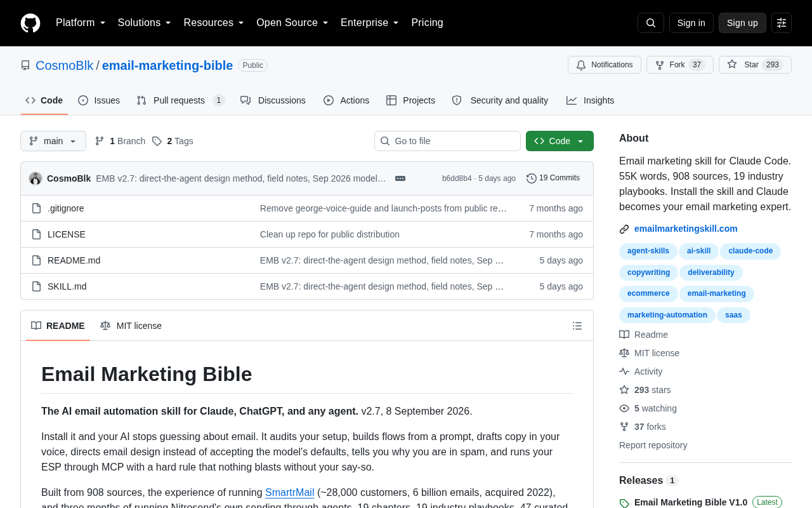
Task: Click the Sign up button
Action: coord(742,23)
